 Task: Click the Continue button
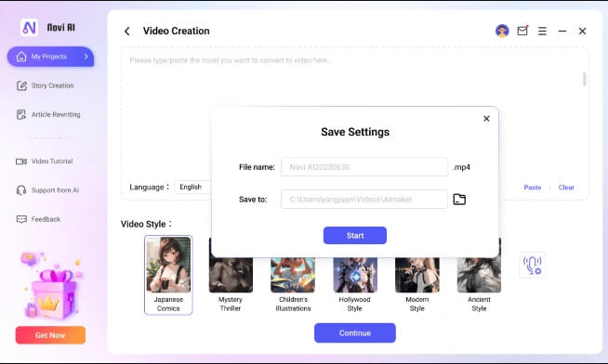pyautogui.click(x=355, y=333)
